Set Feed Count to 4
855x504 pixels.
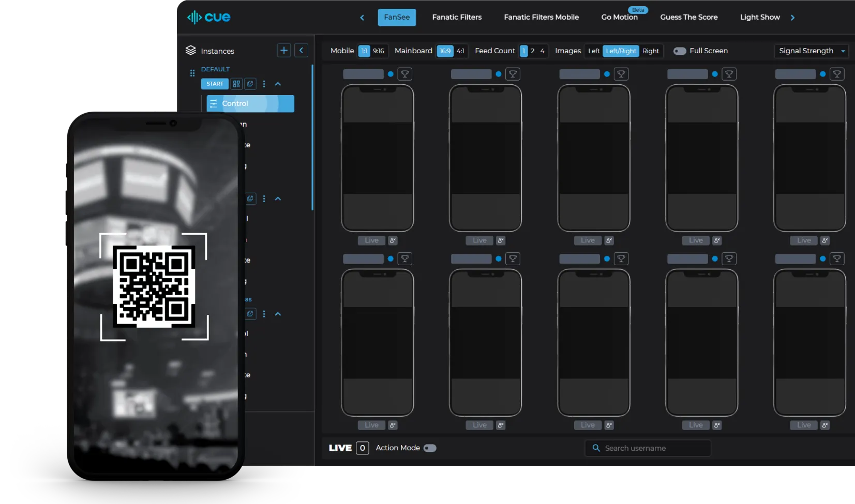pyautogui.click(x=542, y=51)
